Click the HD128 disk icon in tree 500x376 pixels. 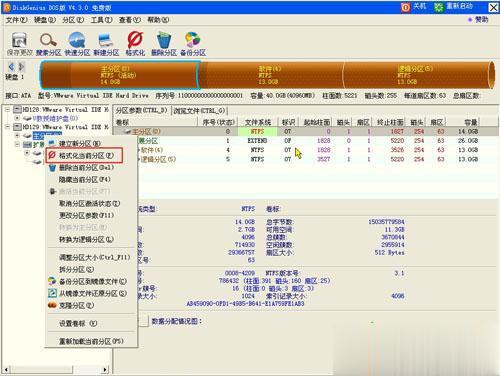(17, 109)
